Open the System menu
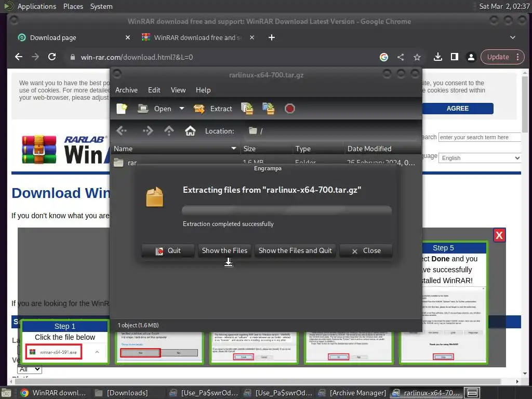Screen dimensions: 532x399 [x=101, y=6]
